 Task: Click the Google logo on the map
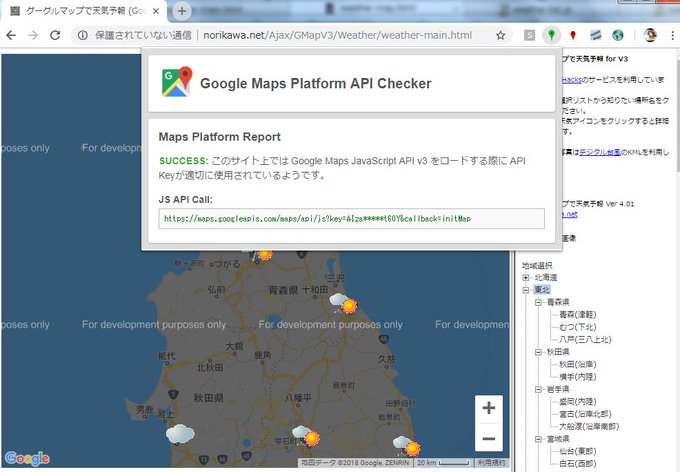pyautogui.click(x=27, y=458)
